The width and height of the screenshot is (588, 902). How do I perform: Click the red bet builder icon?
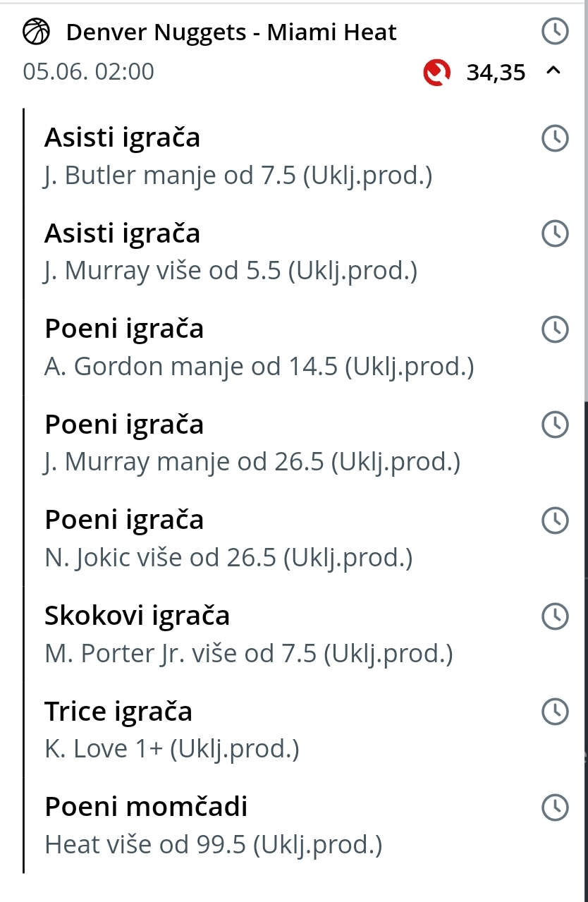[x=437, y=72]
